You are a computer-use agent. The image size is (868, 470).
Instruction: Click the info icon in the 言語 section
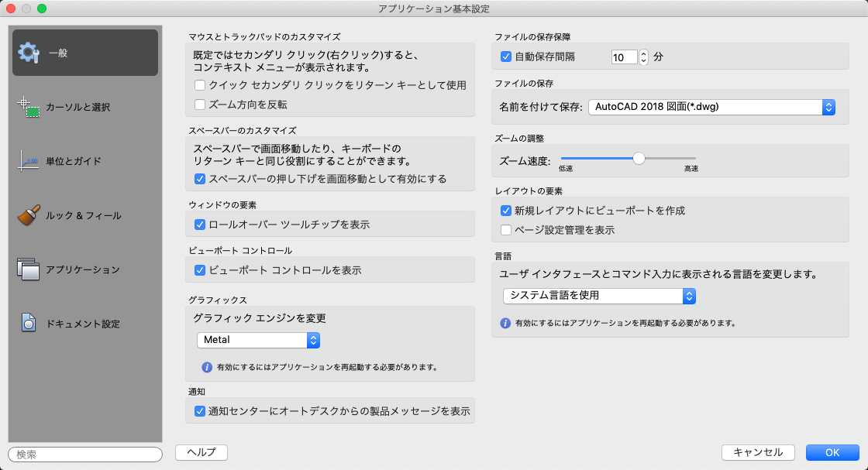(x=505, y=323)
